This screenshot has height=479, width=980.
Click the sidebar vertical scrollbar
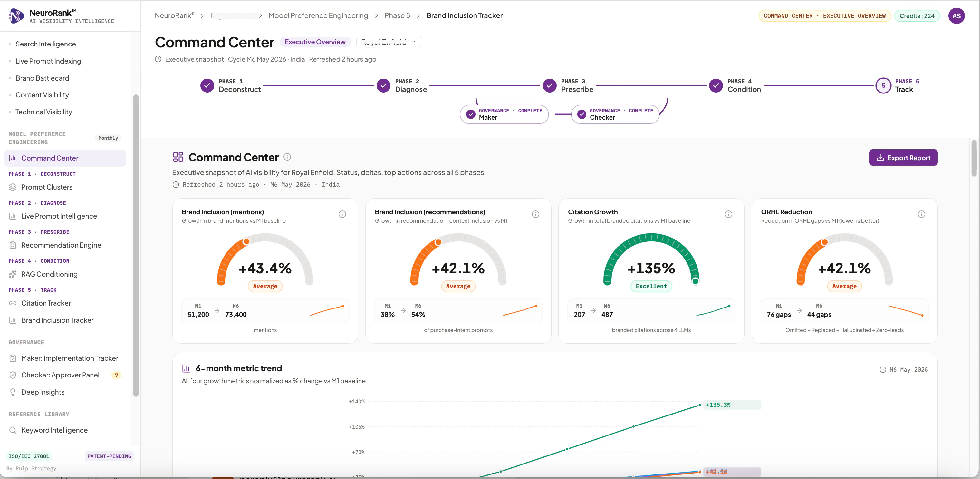tap(136, 246)
